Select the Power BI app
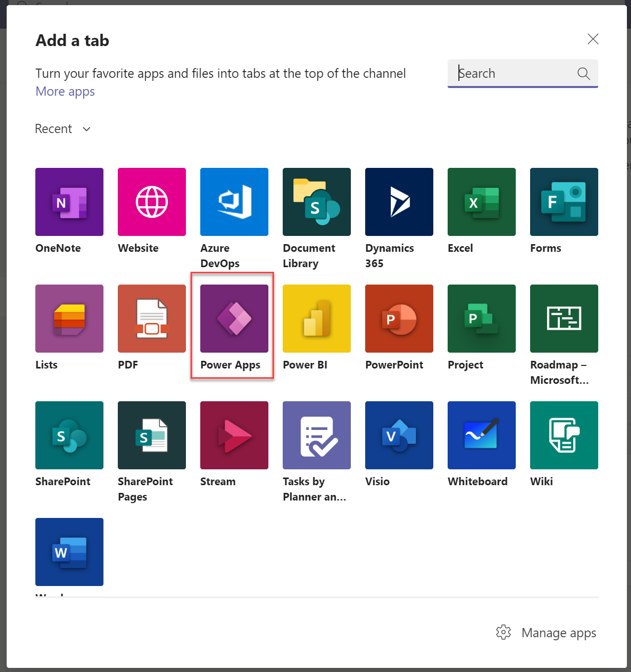The image size is (631, 672). (x=317, y=318)
